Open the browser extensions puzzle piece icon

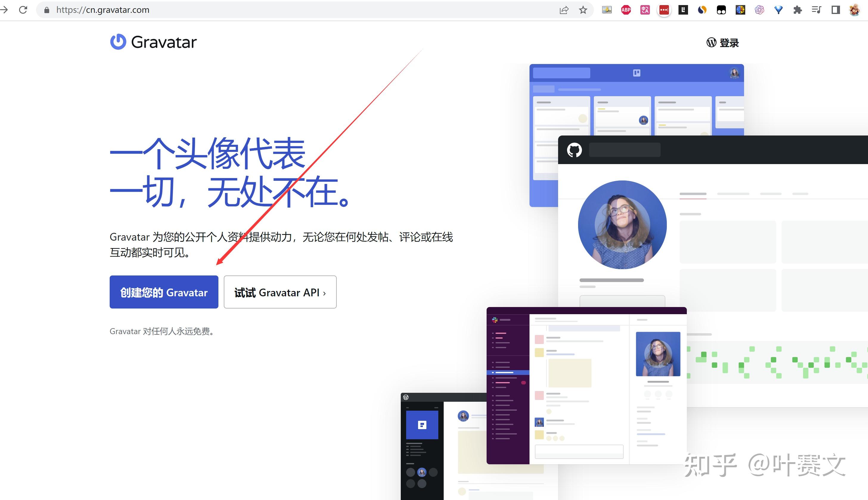coord(798,10)
